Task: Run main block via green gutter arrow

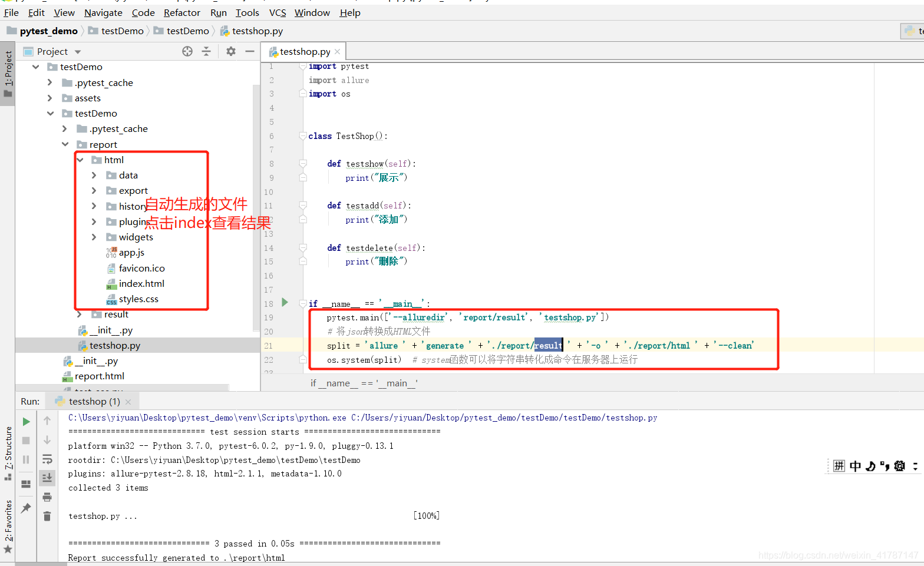Action: [285, 302]
